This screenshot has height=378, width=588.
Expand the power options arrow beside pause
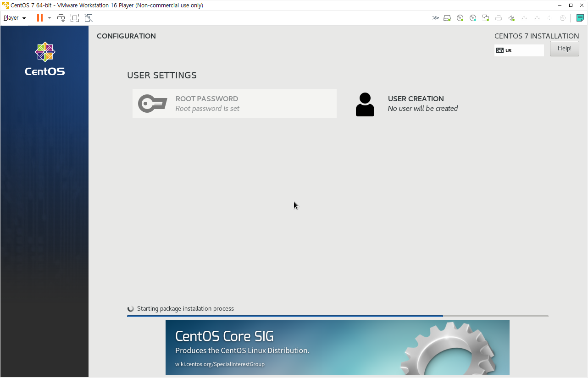(x=50, y=18)
